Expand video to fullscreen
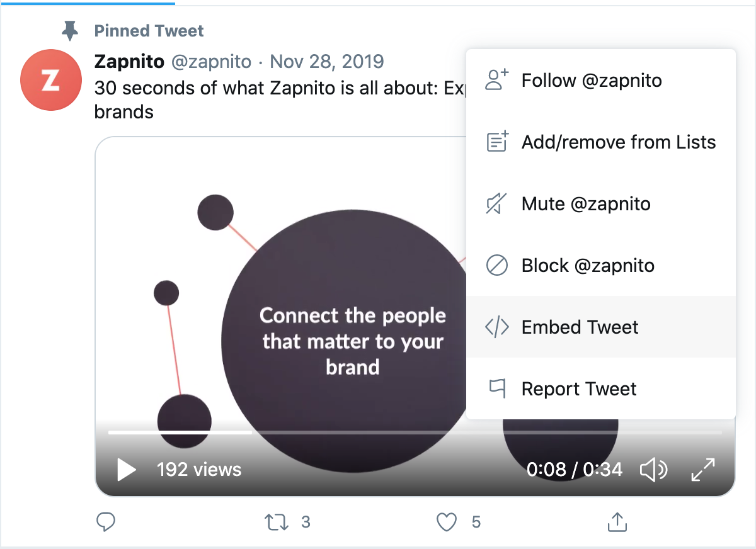The width and height of the screenshot is (756, 549). (x=703, y=469)
